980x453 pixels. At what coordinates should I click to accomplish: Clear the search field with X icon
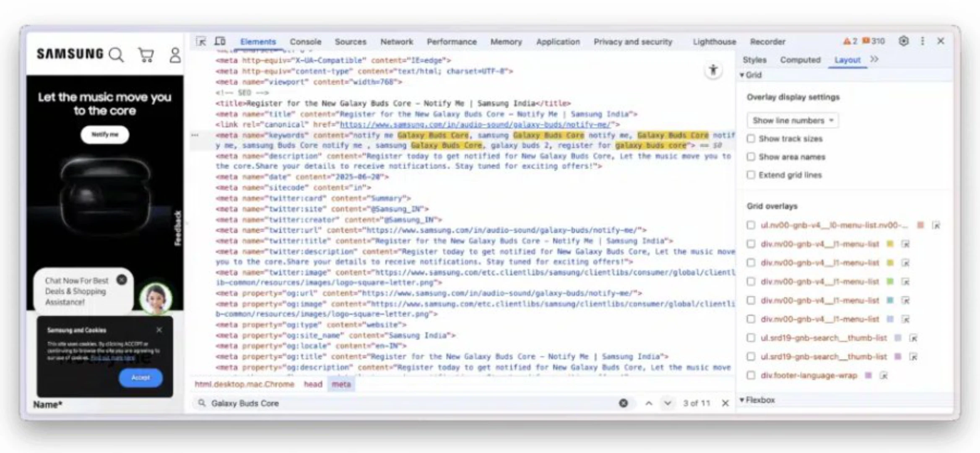(624, 403)
